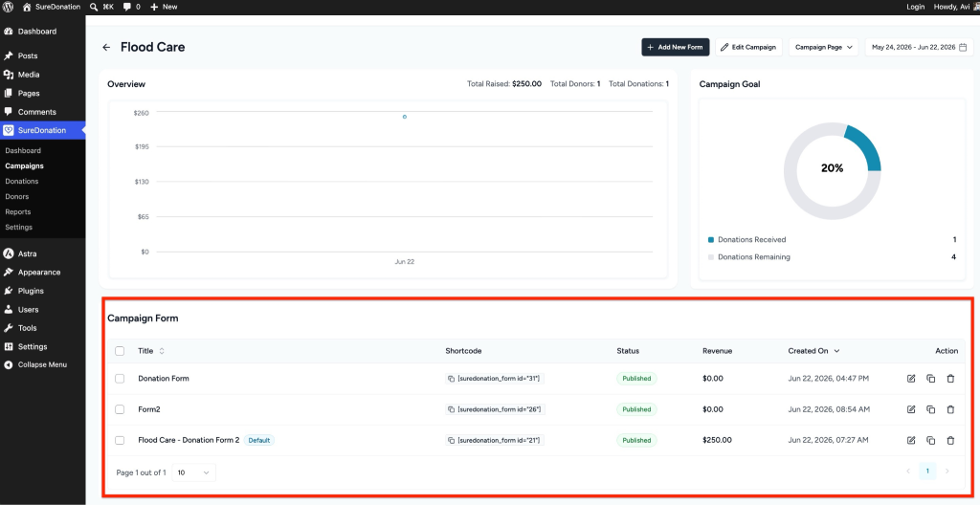Open the date range picker May 24 - Jun 22
Screen dimensions: 980x505
point(919,47)
